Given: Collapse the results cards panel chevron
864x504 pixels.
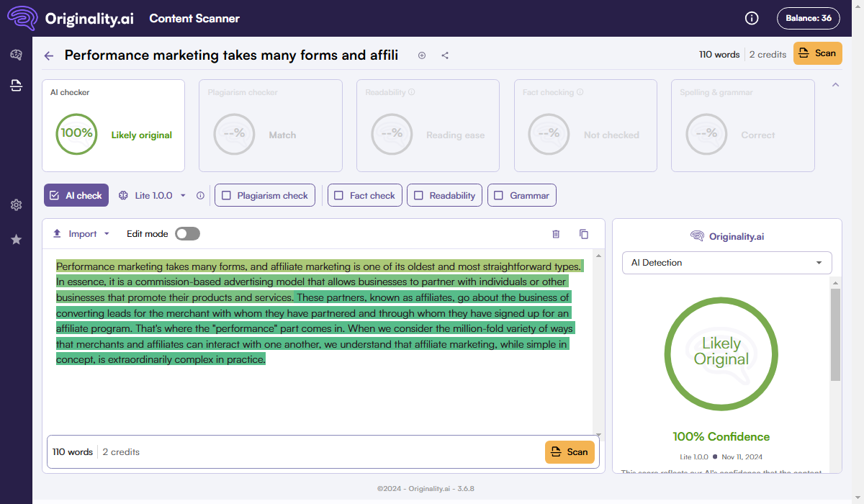Looking at the screenshot, I should (835, 85).
